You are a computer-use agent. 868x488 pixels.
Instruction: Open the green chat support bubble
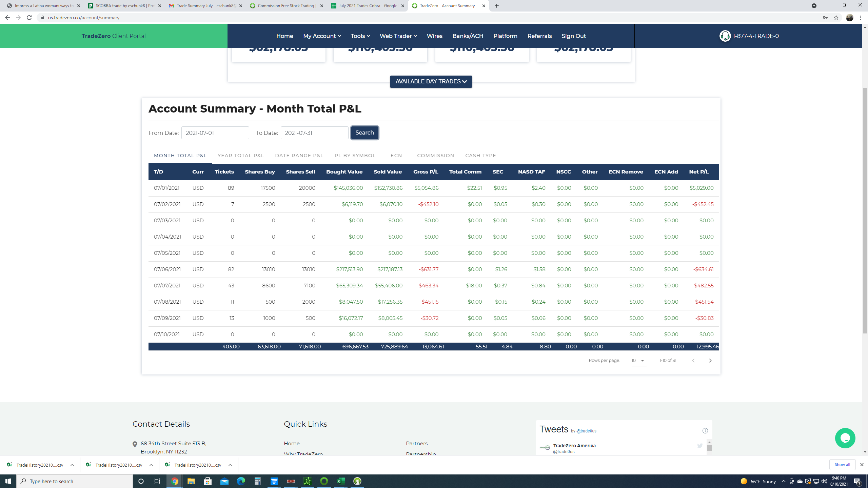click(x=845, y=438)
